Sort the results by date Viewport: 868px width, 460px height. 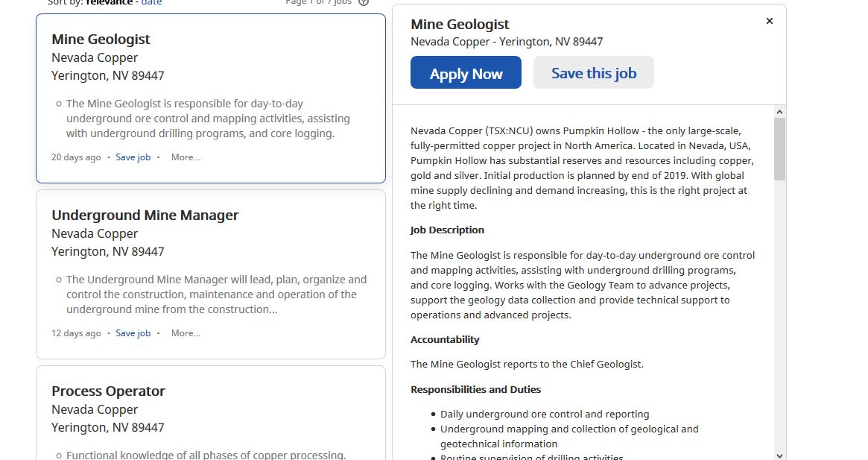(151, 2)
